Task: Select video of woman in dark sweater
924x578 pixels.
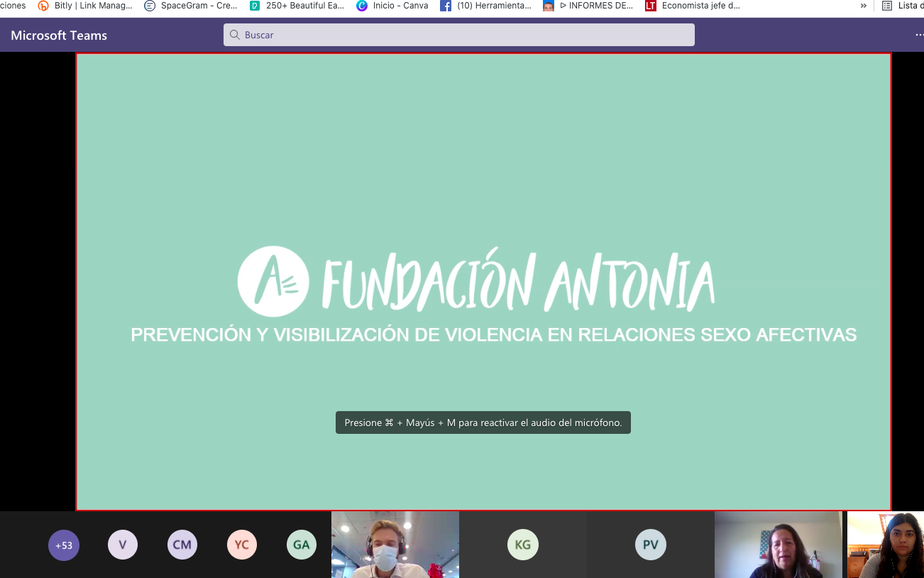Action: pos(779,545)
